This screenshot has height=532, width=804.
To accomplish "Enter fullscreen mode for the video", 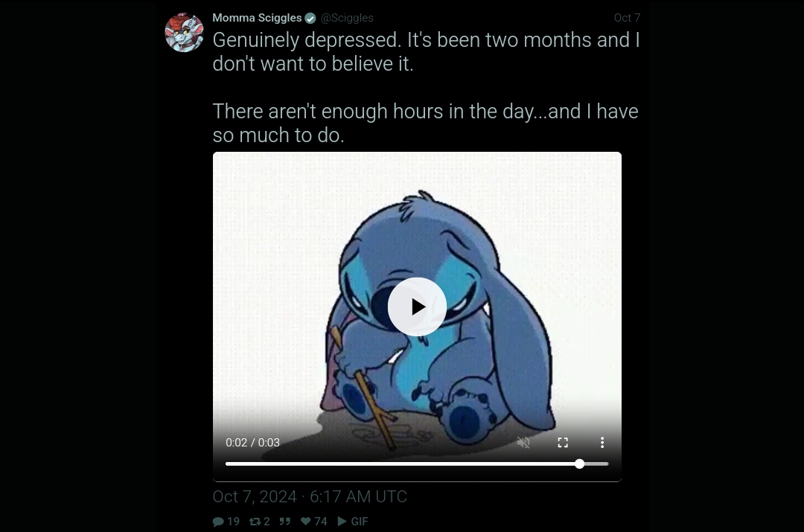I will point(563,442).
